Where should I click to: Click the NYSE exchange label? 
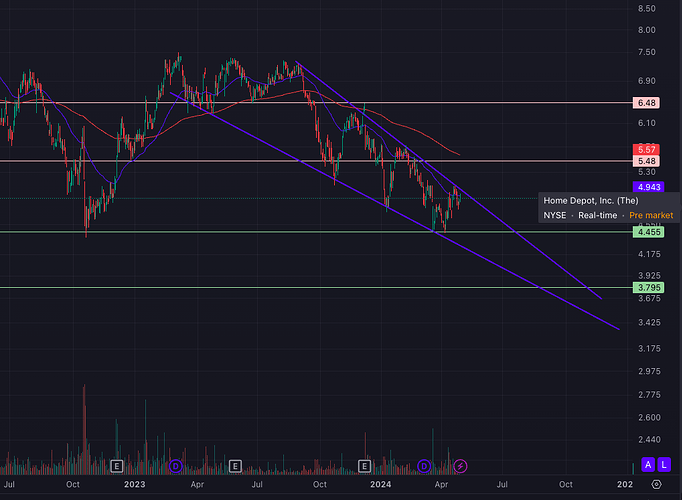tap(557, 215)
